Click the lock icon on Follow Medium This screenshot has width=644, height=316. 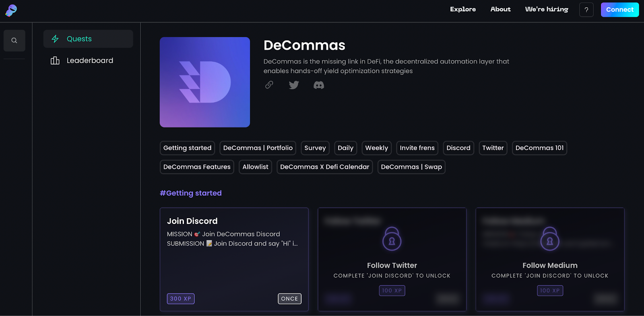[550, 239]
